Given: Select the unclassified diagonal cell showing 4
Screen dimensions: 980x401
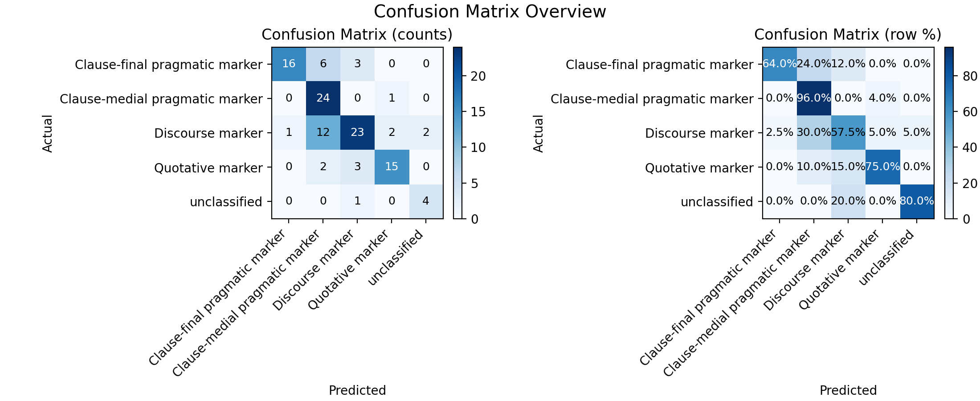Looking at the screenshot, I should [x=426, y=201].
